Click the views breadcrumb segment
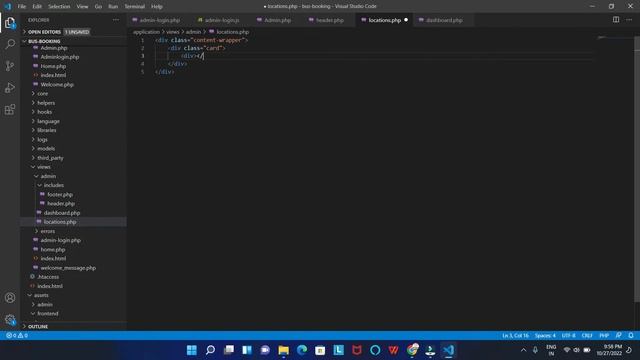 coord(173,31)
